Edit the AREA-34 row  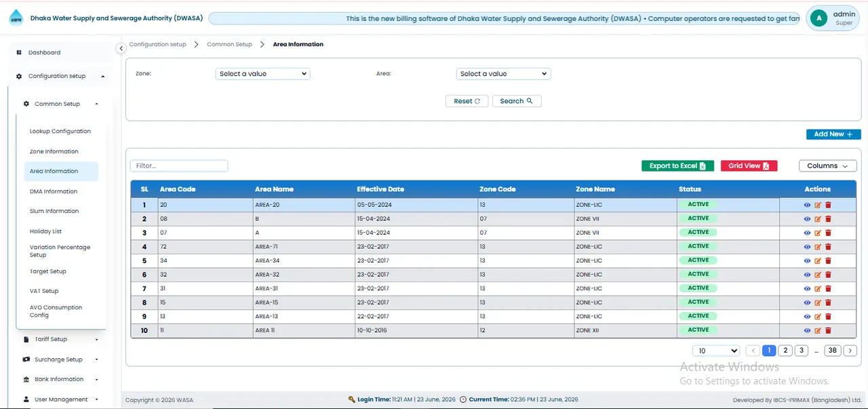click(818, 260)
